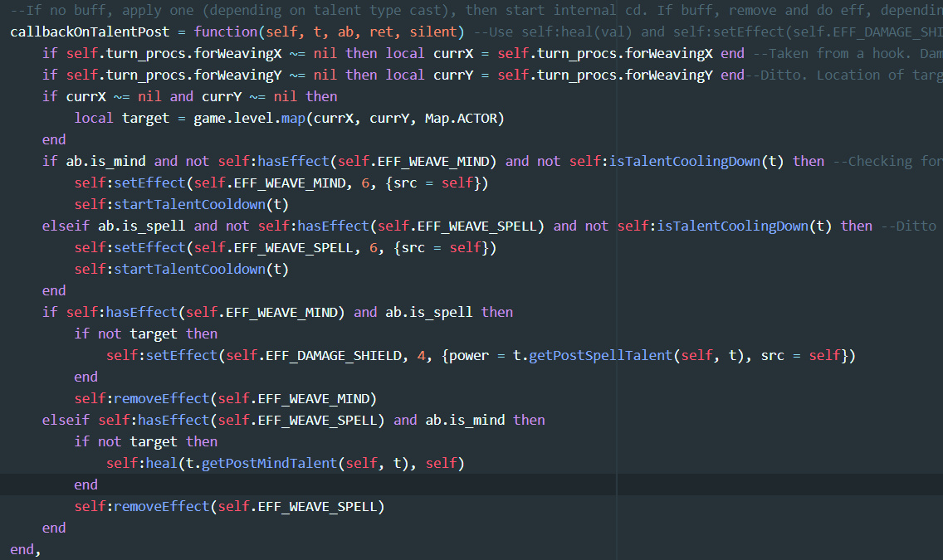Click 'elseif ab.is_spell' keyword line start
Viewport: 943px width, 560px height.
click(114, 226)
